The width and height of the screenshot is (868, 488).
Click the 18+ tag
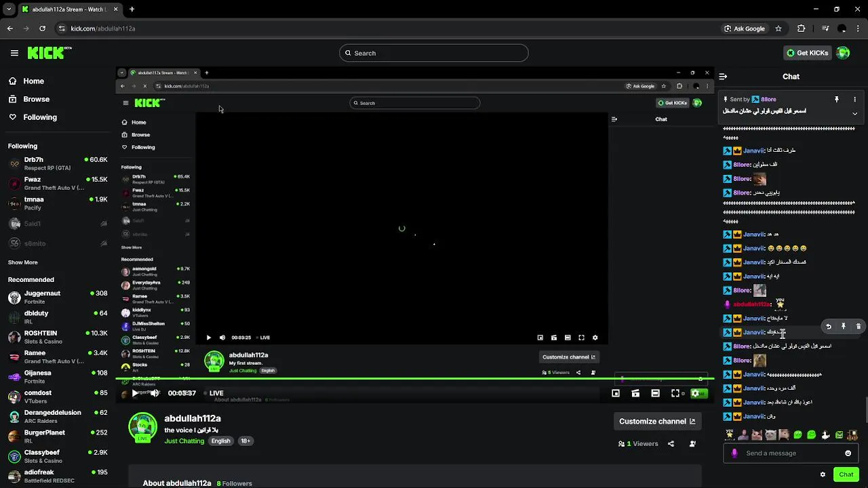tap(245, 441)
